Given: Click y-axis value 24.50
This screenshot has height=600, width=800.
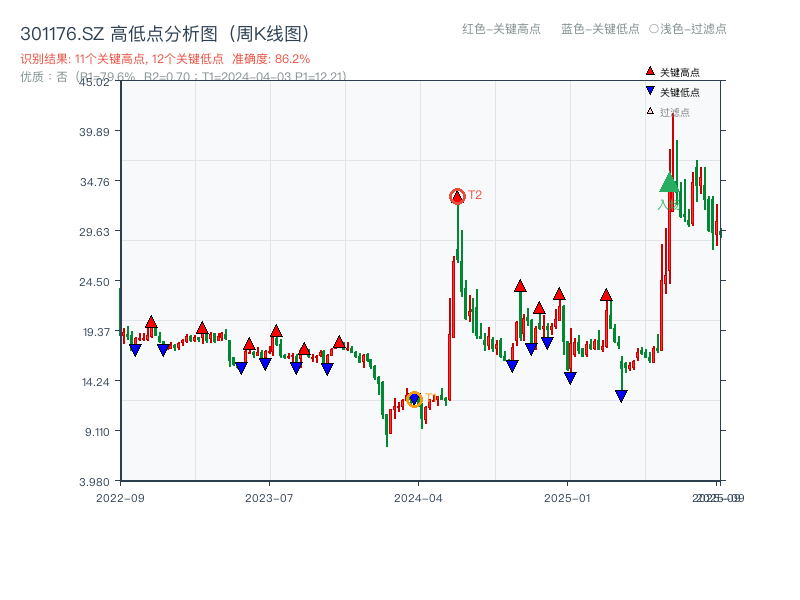Looking at the screenshot, I should [94, 282].
